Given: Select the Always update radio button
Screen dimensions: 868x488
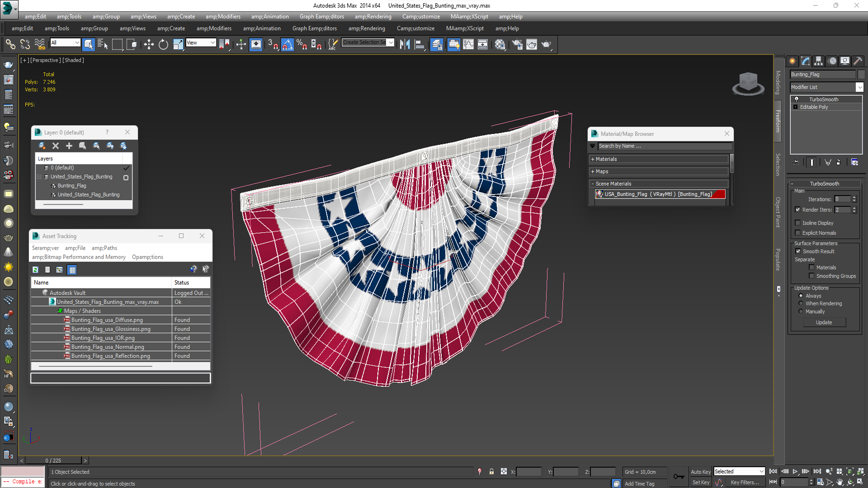Looking at the screenshot, I should pos(801,296).
